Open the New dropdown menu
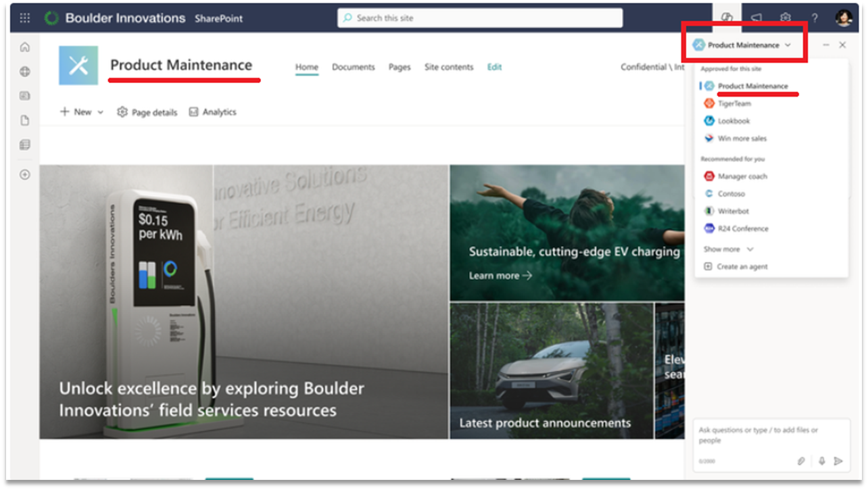Image resolution: width=868 pixels, height=490 pixels. [x=82, y=112]
